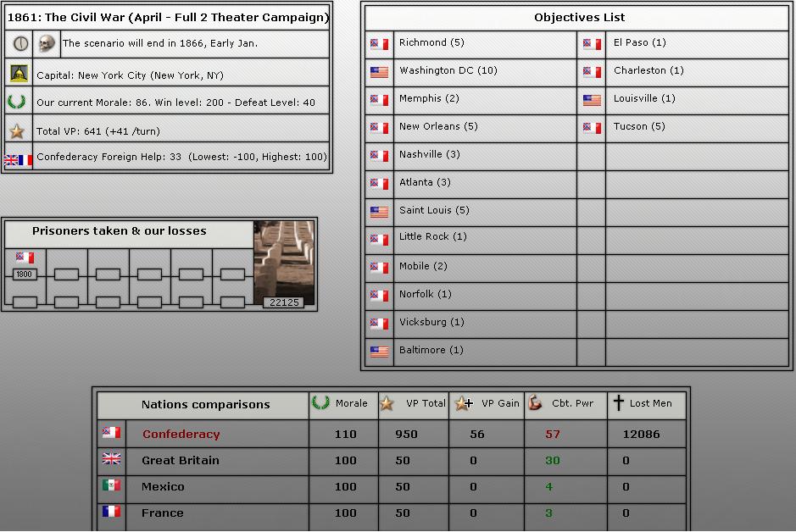Click the British-French flag icon for Foreign Help

pos(18,158)
